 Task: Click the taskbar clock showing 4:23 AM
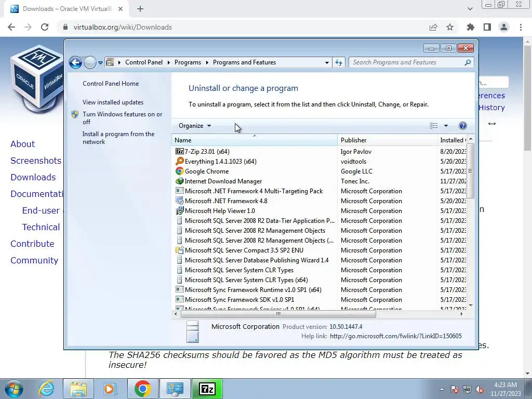[x=506, y=389]
